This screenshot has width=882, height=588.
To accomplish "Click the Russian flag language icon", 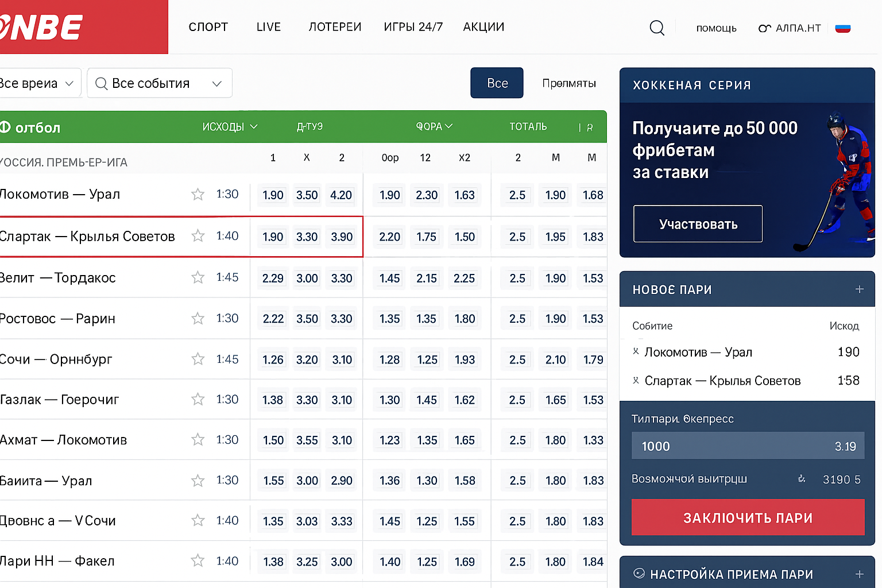I will 842,28.
